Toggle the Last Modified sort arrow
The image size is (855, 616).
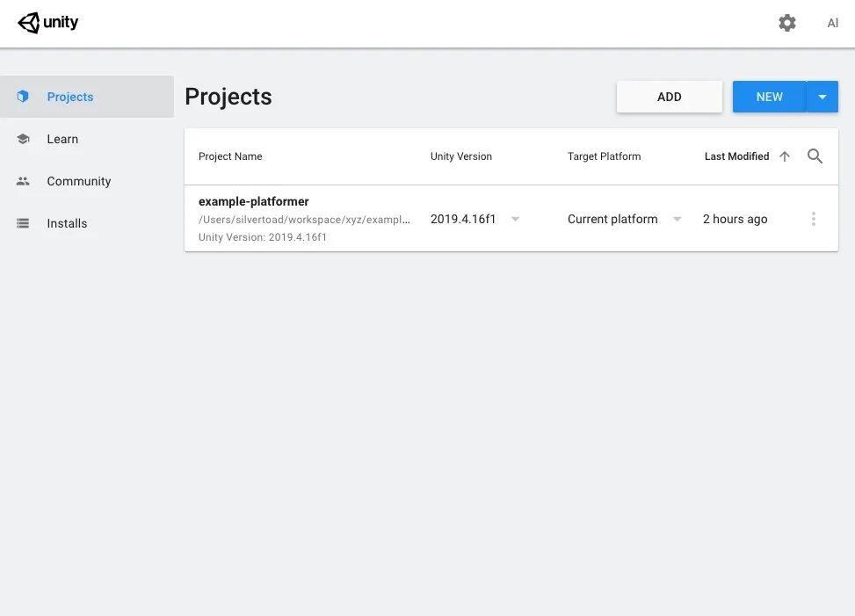click(784, 156)
